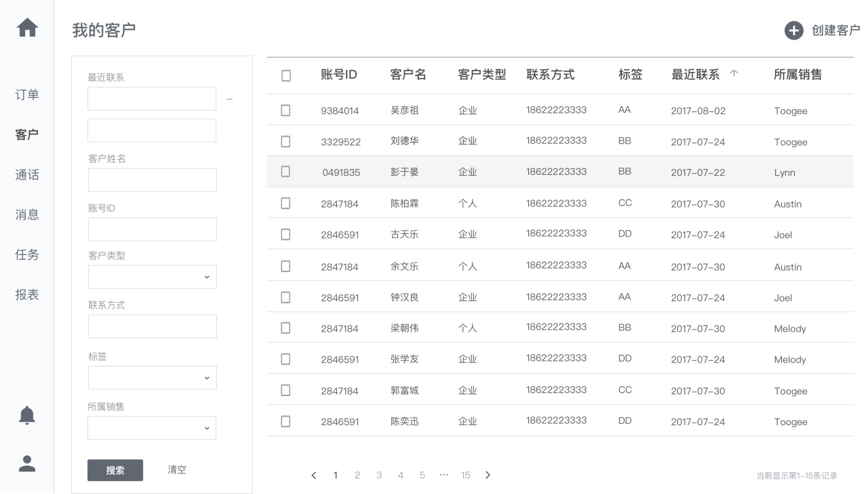Go to next page arrow

[x=488, y=475]
